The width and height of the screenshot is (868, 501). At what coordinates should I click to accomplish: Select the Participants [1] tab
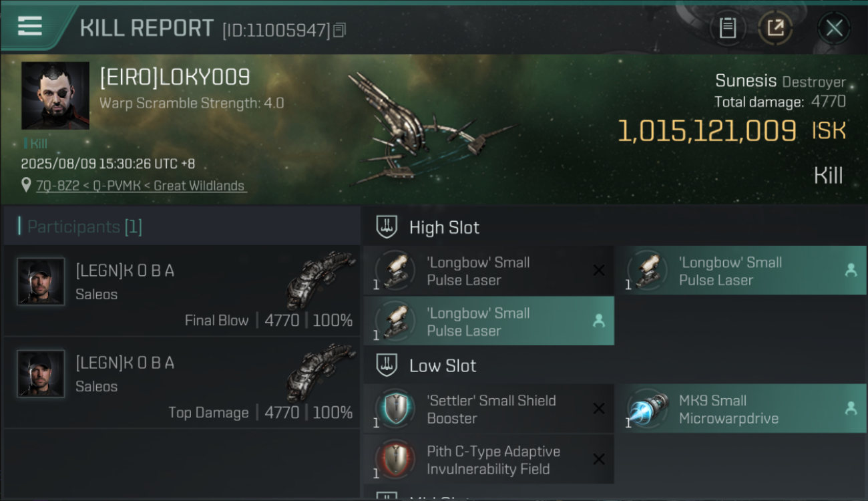tap(84, 227)
